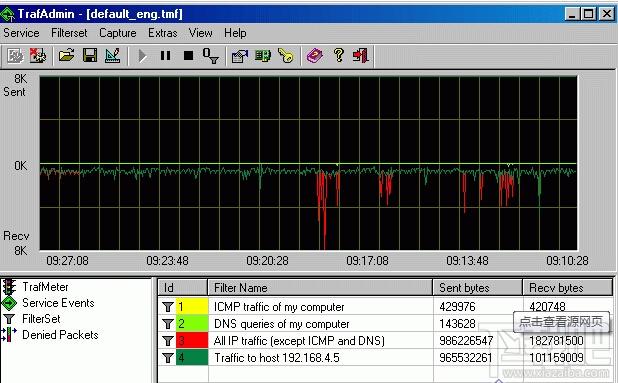Click the 09:27:08 time label
This screenshot has width=618, height=383.
coord(67,260)
